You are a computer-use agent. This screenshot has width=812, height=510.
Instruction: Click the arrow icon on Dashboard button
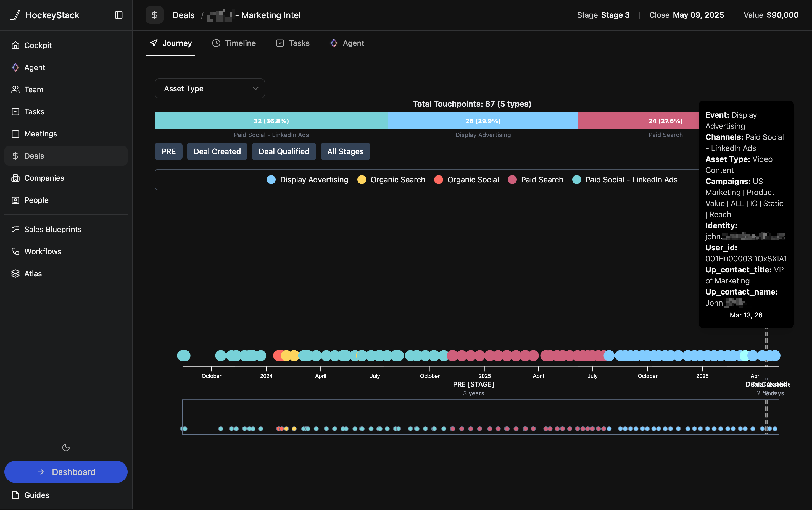tap(41, 472)
